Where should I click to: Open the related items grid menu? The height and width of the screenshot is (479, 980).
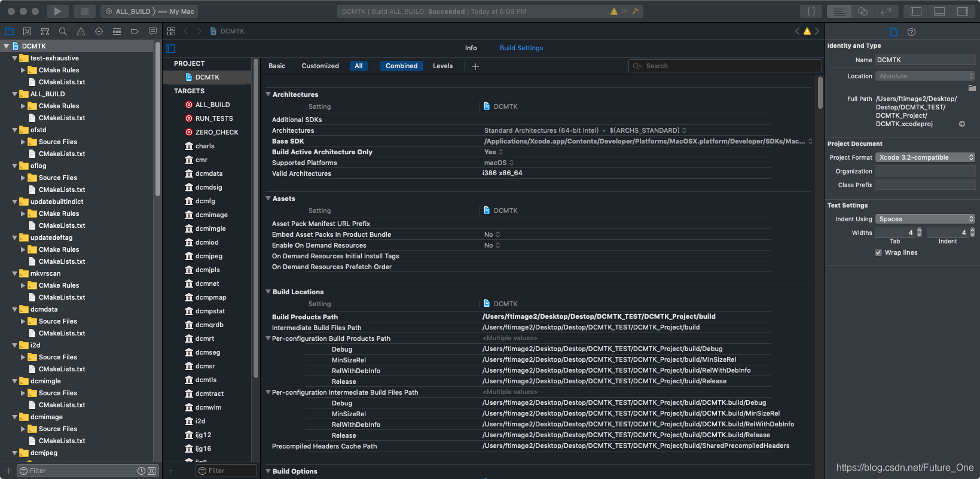pos(172,31)
